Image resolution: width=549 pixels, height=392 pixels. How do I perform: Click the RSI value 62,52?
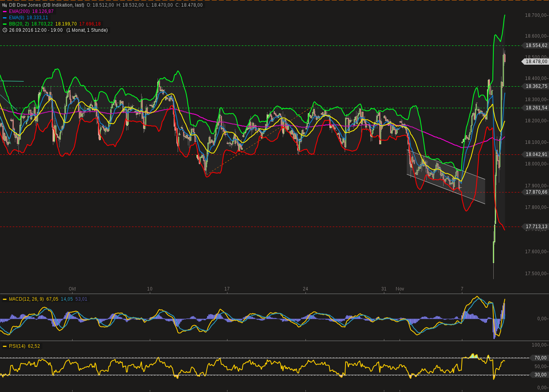tap(34, 346)
